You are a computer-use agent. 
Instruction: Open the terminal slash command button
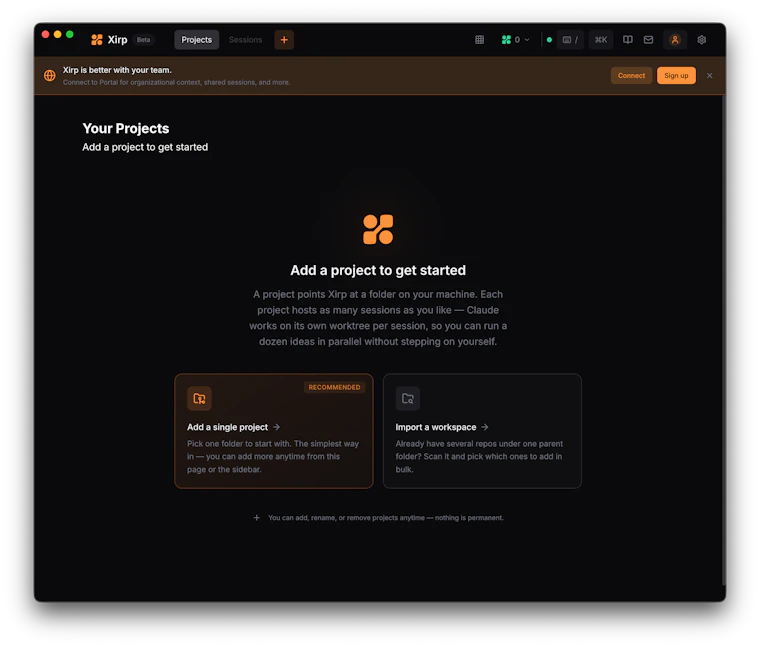click(x=570, y=40)
